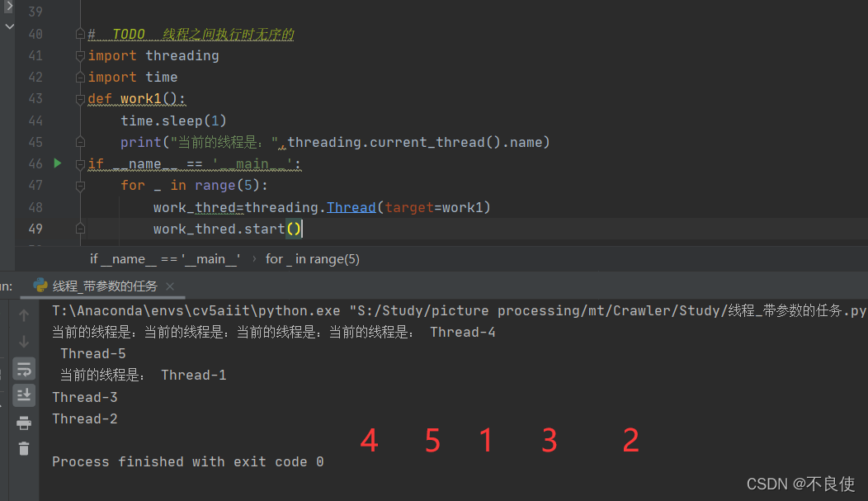Viewport: 868px width, 501px height.
Task: Click fold end marker on line 49
Action: (80, 229)
